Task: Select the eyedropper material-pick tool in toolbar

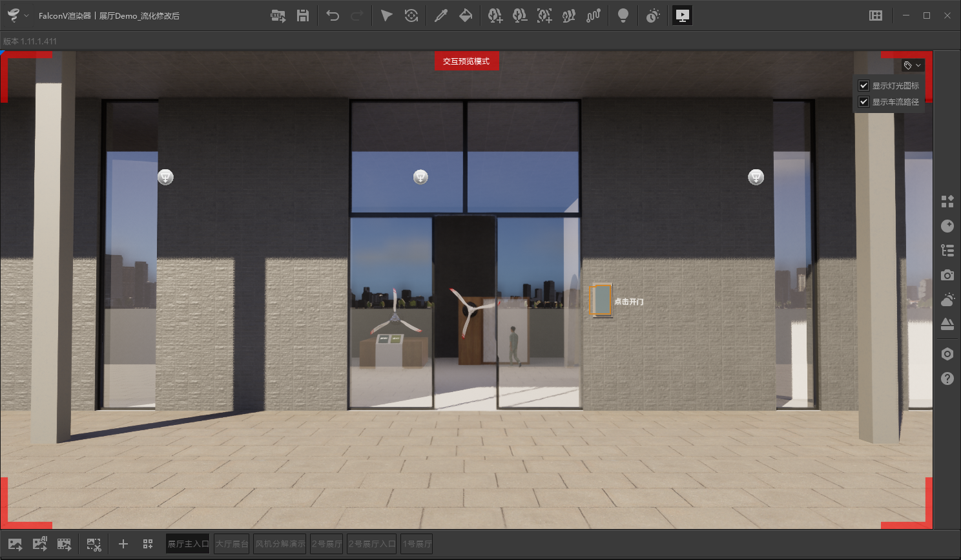Action: [x=442, y=15]
